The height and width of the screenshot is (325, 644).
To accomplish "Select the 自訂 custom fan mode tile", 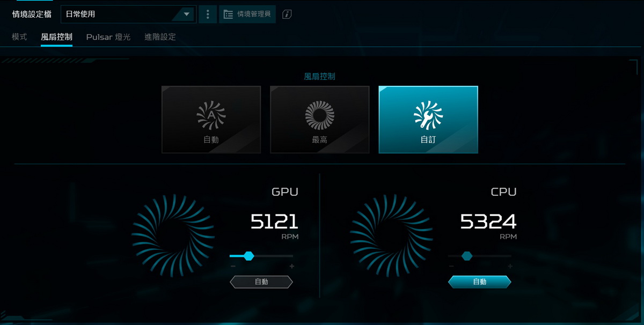I will [x=428, y=120].
